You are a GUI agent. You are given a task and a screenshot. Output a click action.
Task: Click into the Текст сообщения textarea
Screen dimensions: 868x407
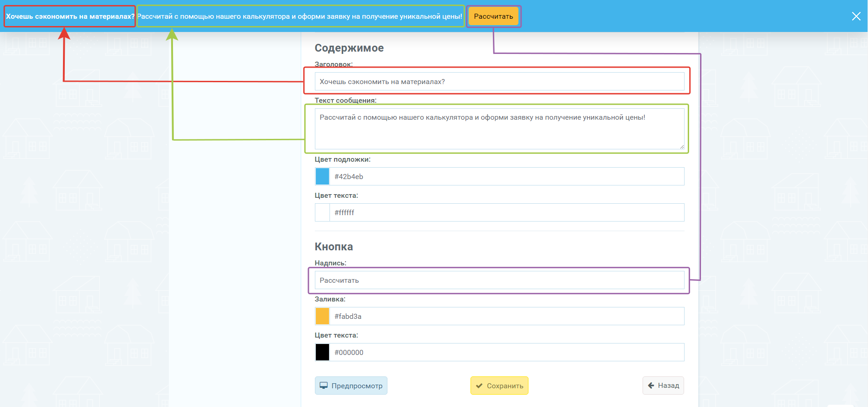(x=499, y=129)
